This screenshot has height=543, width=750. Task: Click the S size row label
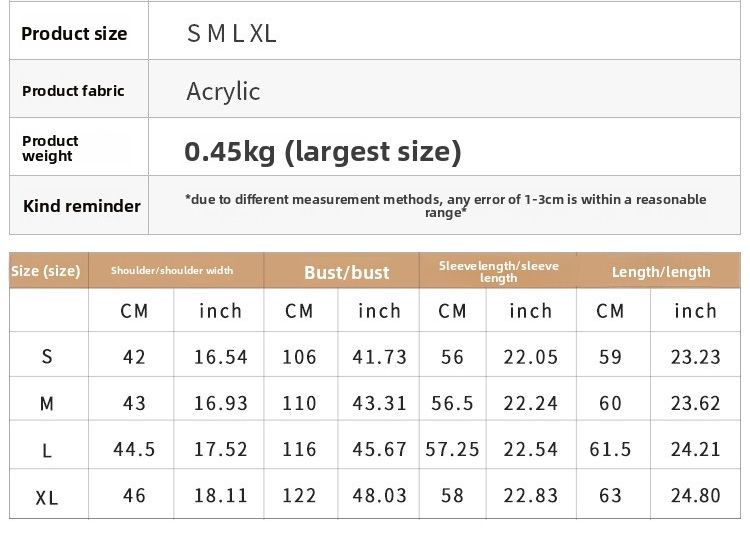tap(47, 357)
